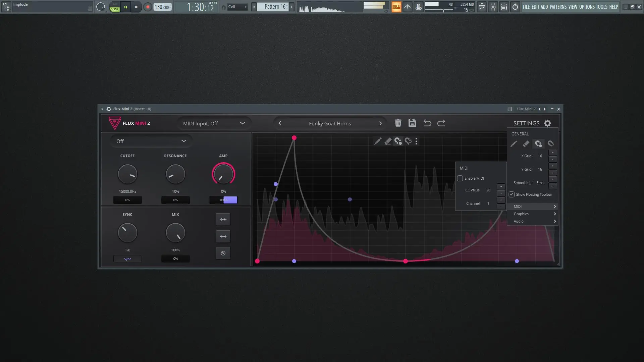Click the undo arrow icon
The width and height of the screenshot is (644, 362).
coord(427,123)
